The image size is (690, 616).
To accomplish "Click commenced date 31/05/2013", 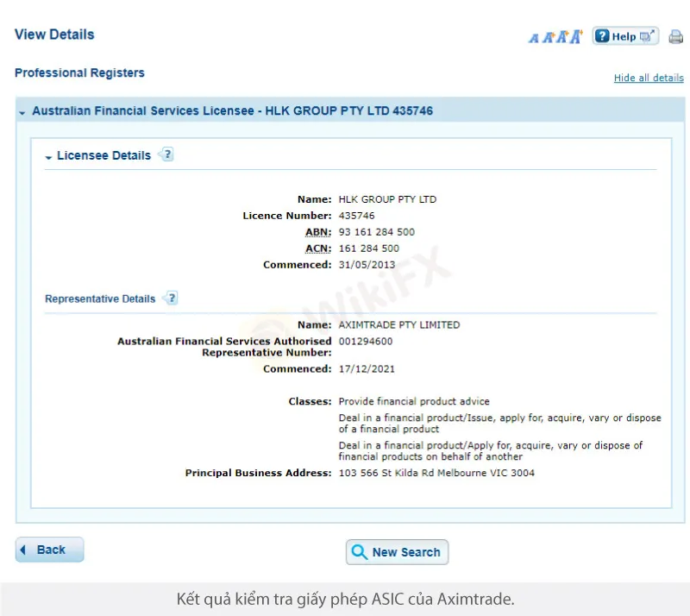I will point(367,265).
